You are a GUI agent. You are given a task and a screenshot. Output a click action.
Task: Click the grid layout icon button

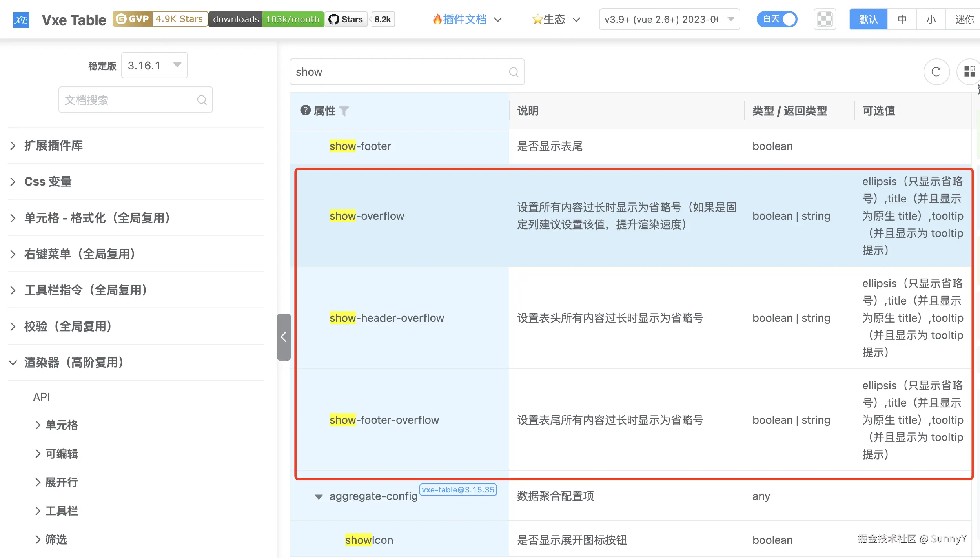tap(969, 72)
